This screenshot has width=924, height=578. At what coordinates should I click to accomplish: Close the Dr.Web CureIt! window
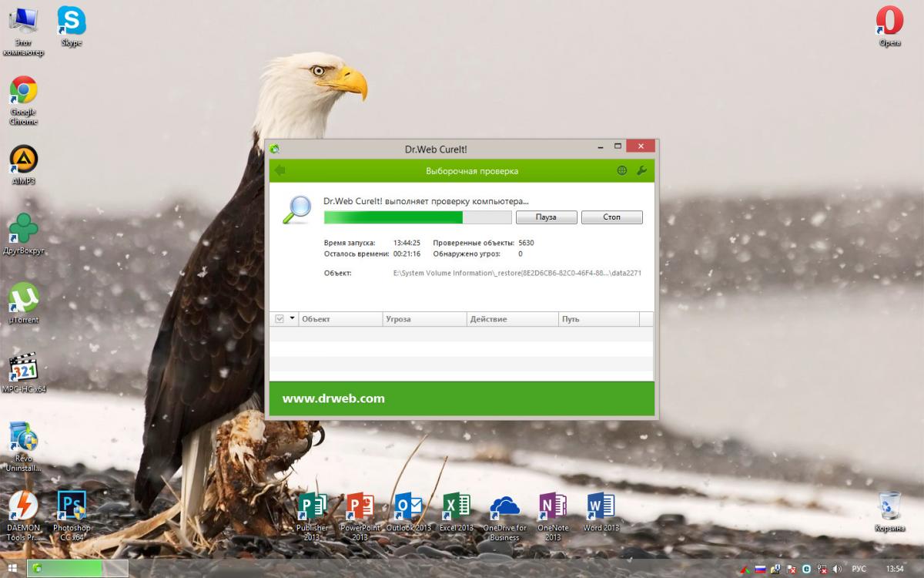pos(641,146)
